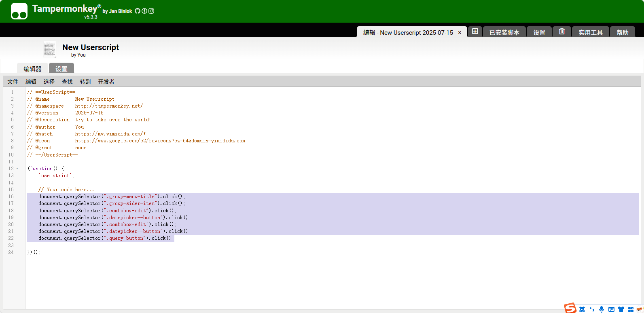644x313 pixels.
Task: Open the Instagram icon link
Action: [151, 11]
